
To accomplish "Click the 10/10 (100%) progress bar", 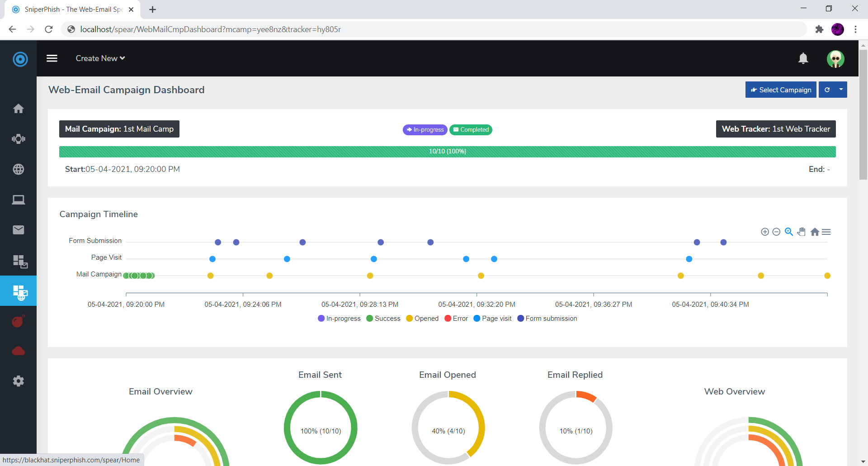I will (x=448, y=152).
